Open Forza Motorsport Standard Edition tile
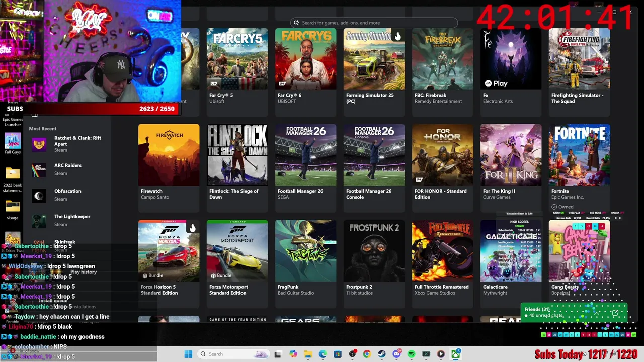This screenshot has height=362, width=644. coord(237,264)
